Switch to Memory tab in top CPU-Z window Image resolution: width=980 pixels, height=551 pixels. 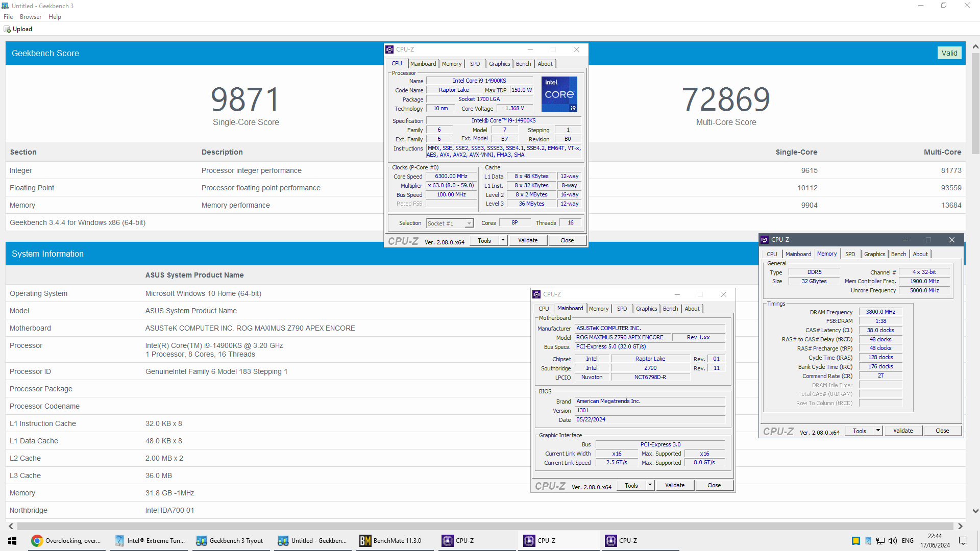tap(452, 64)
